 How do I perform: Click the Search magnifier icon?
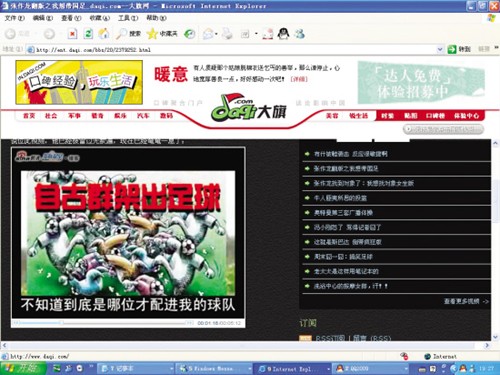122,34
